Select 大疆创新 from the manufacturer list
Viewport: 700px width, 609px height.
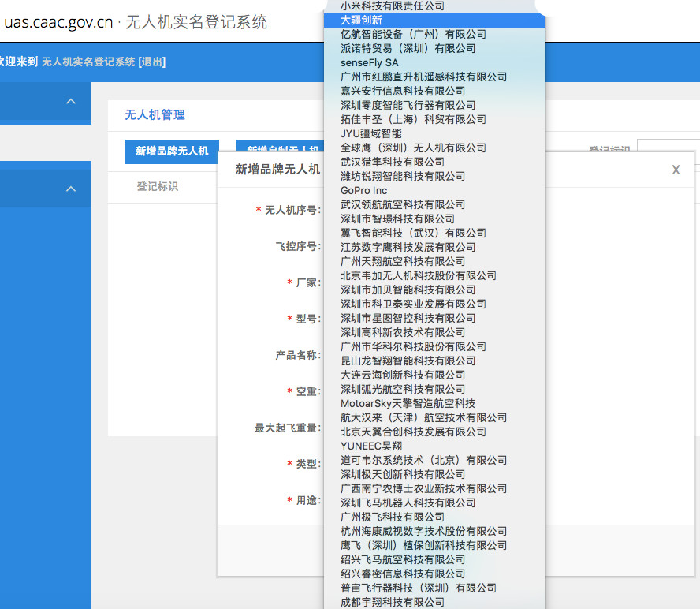[362, 20]
